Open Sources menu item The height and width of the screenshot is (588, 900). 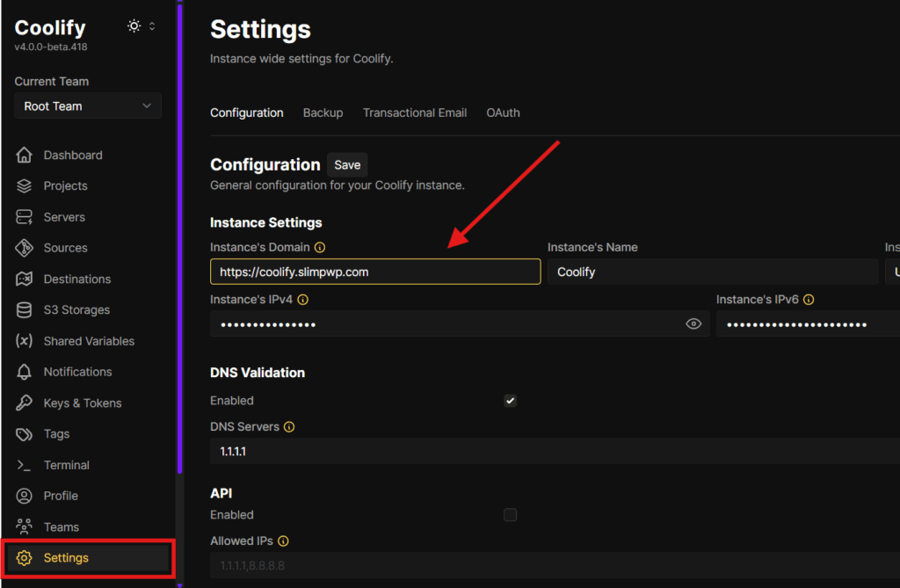(65, 248)
